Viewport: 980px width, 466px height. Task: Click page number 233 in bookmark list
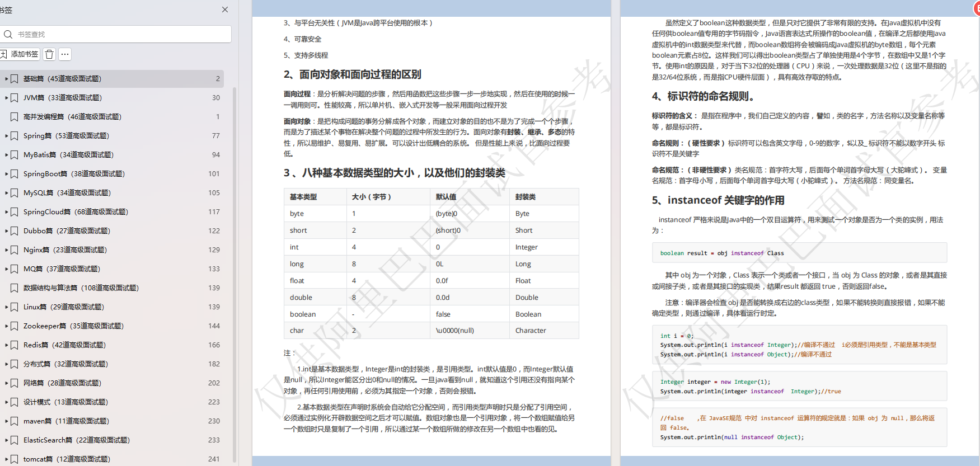point(214,440)
